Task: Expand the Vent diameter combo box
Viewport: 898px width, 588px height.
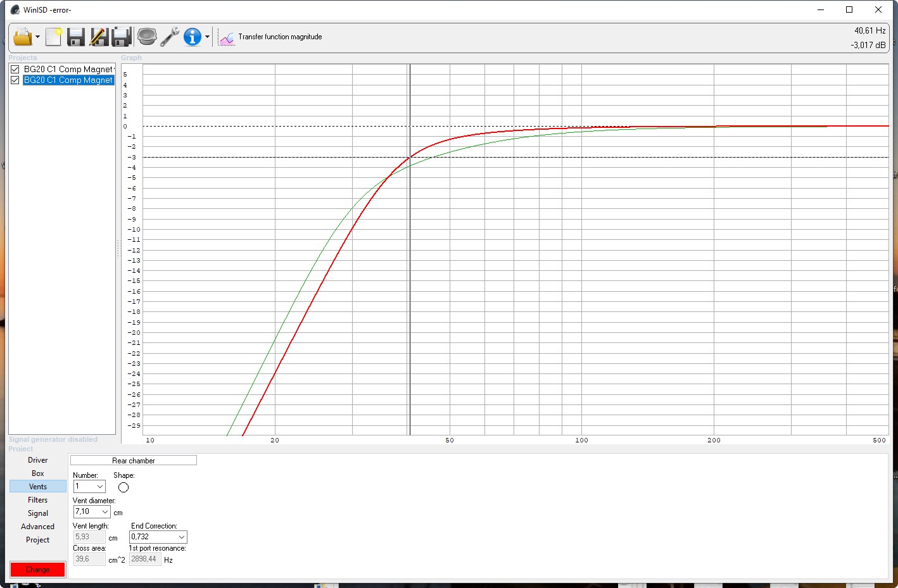Action: click(x=104, y=512)
